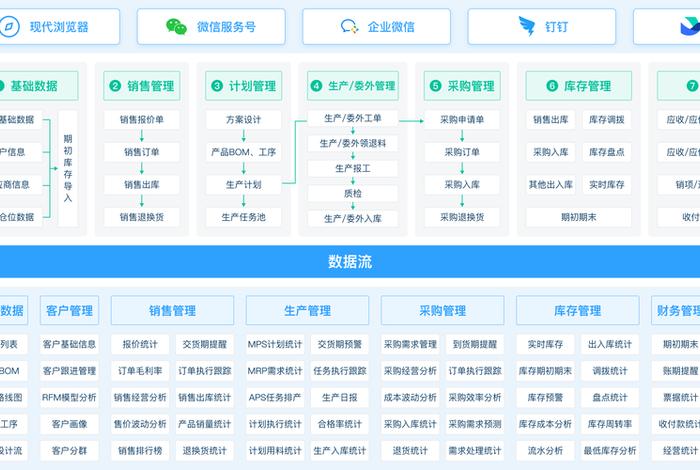
Task: Click the green WeChat icon for 微信服务号
Action: 176,27
